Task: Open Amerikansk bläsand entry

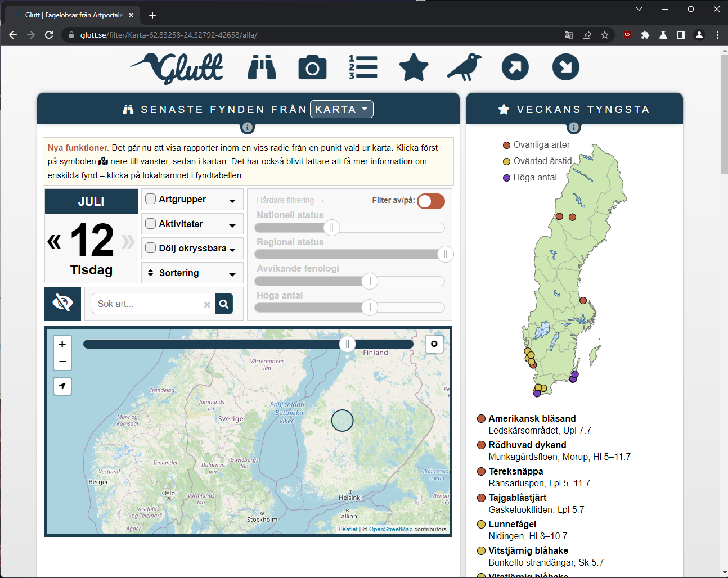Action: tap(532, 418)
